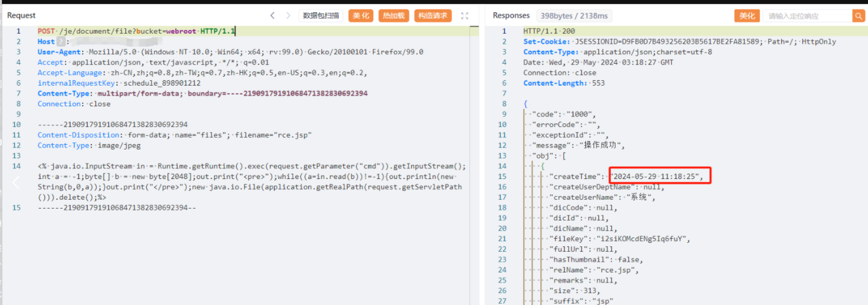Expand the Request panel to fullscreen

click(464, 16)
